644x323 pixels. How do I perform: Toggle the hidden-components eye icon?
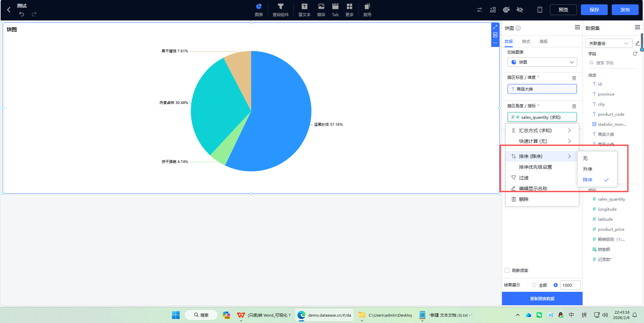pos(520,10)
